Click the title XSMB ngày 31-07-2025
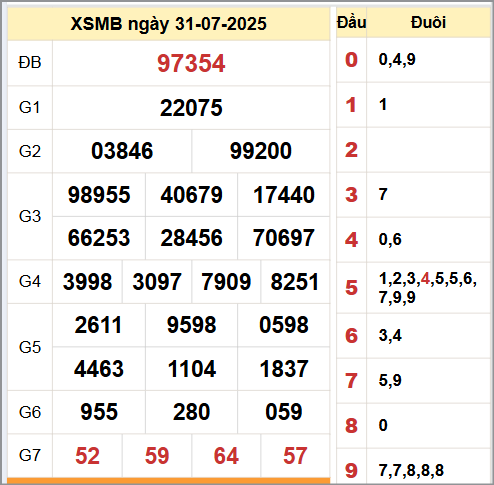 (x=169, y=24)
